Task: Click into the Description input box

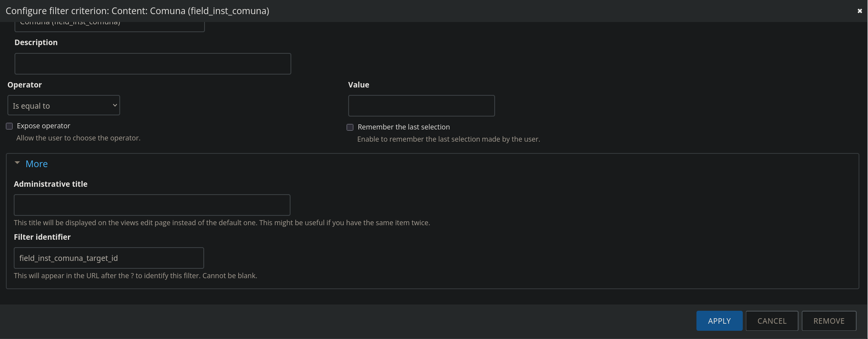Action: pos(153,64)
